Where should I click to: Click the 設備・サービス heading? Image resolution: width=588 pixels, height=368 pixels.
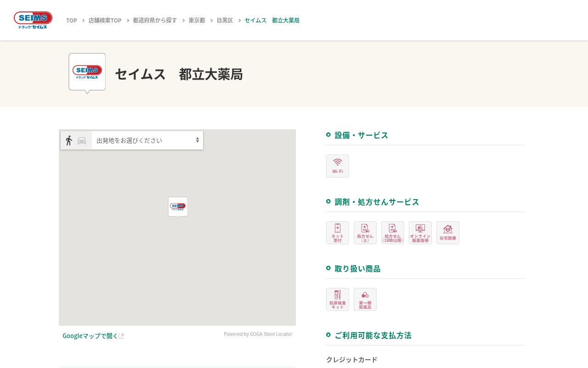[x=362, y=135]
